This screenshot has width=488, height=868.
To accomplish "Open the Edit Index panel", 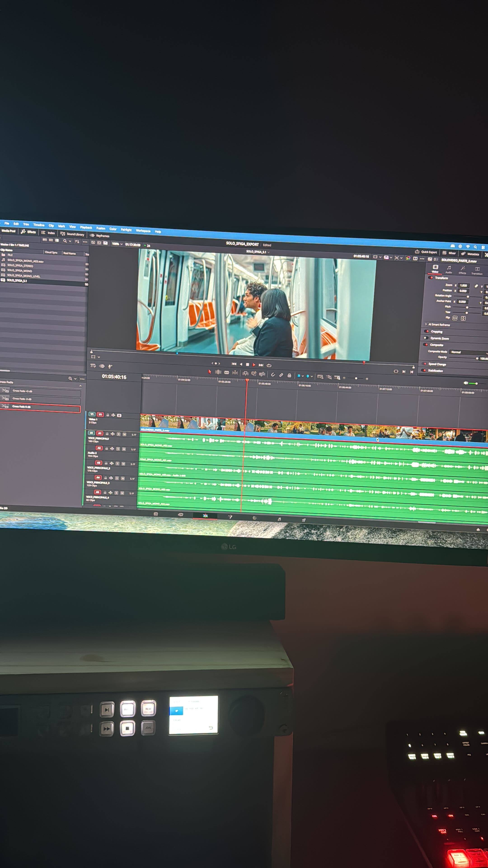I will (48, 233).
